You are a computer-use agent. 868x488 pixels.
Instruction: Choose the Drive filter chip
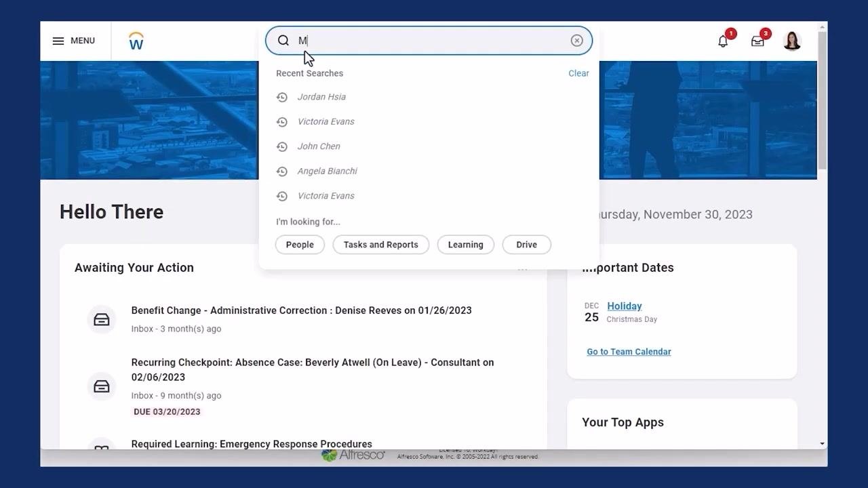(x=526, y=245)
